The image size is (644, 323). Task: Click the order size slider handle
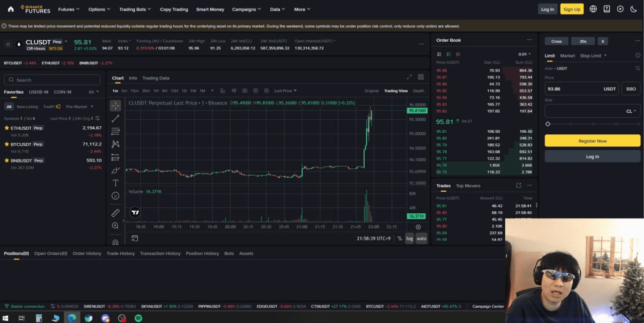point(548,124)
